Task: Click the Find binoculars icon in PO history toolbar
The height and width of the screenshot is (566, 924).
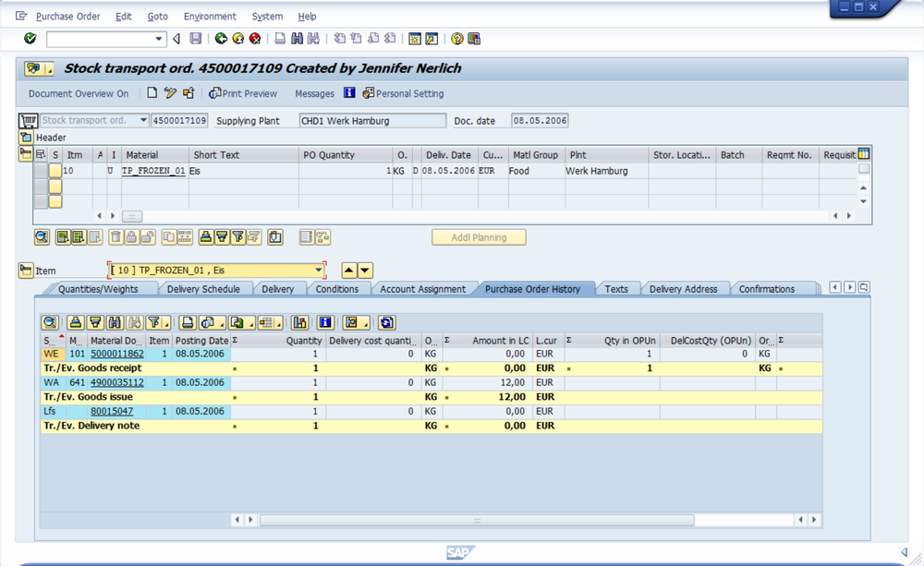Action: pyautogui.click(x=115, y=323)
